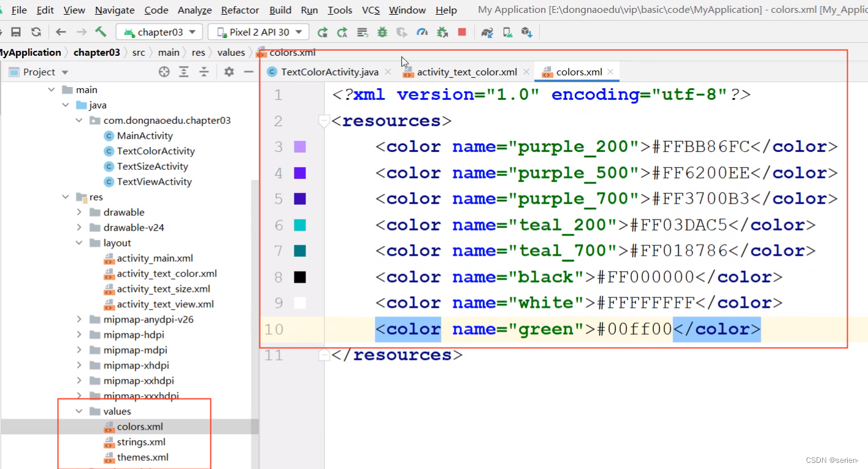
Task: Click the values breadcrumb
Action: pyautogui.click(x=231, y=52)
